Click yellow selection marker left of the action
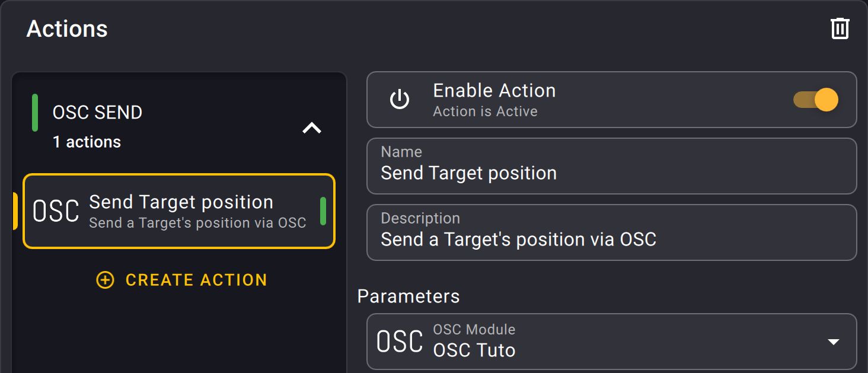Image resolution: width=868 pixels, height=373 pixels. coord(15,211)
